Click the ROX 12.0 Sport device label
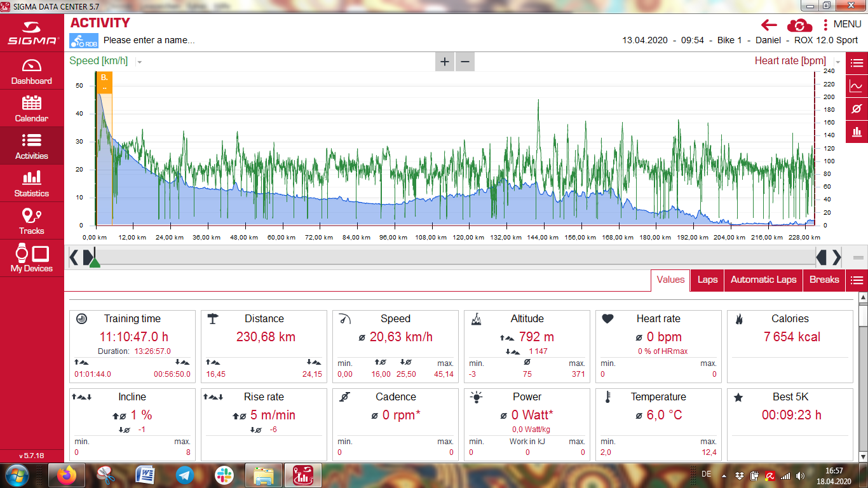 [x=826, y=40]
